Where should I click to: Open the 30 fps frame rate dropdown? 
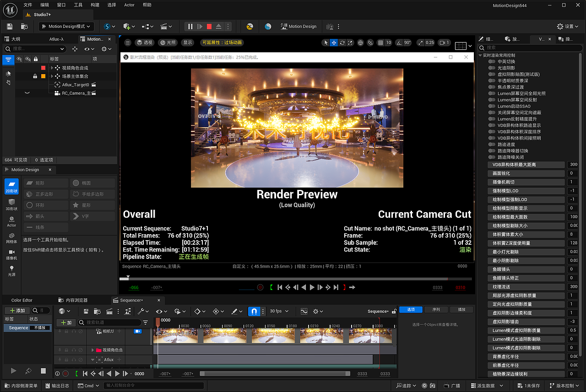pos(279,311)
